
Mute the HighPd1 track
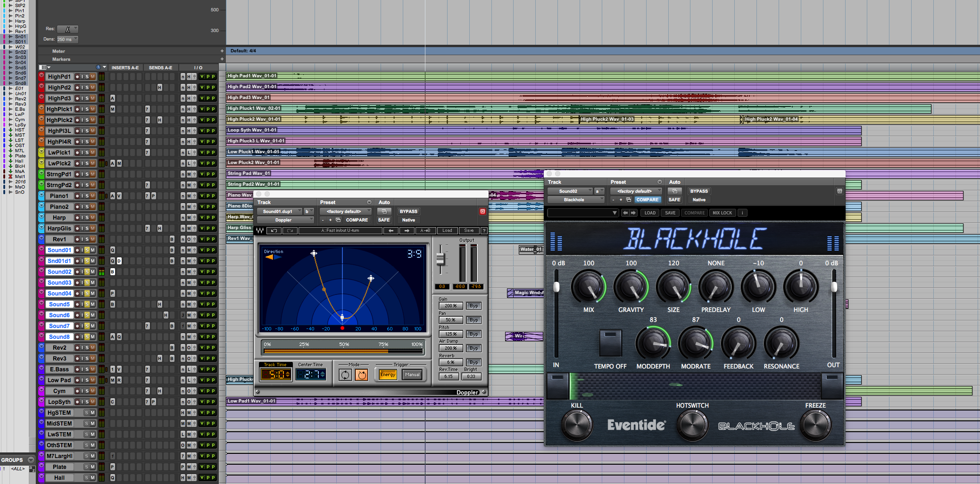(93, 77)
